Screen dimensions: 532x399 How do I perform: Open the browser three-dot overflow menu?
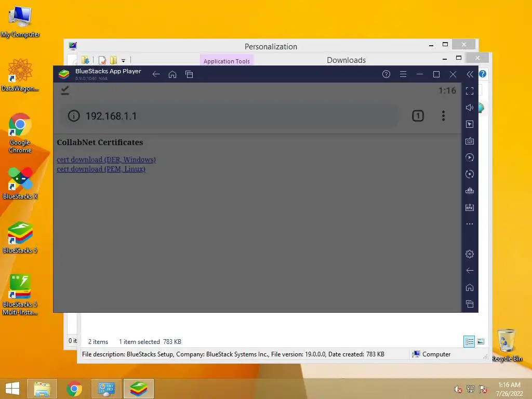point(443,116)
